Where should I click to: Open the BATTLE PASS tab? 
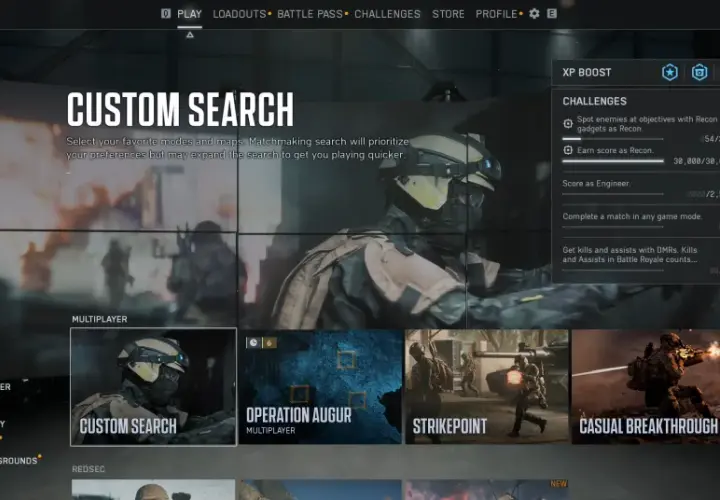310,14
